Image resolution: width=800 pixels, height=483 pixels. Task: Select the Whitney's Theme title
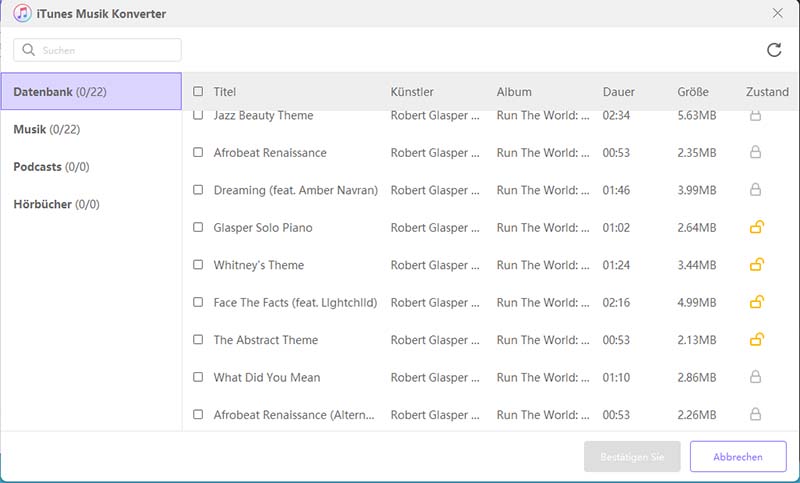click(259, 265)
